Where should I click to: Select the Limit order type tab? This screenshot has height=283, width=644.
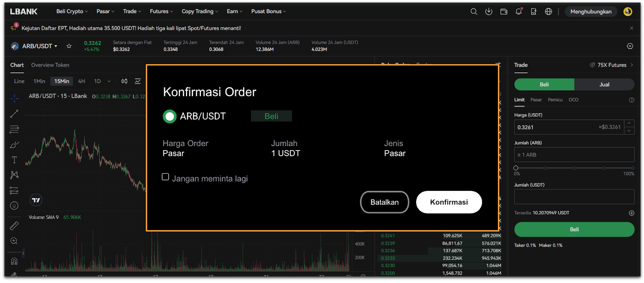tap(519, 100)
